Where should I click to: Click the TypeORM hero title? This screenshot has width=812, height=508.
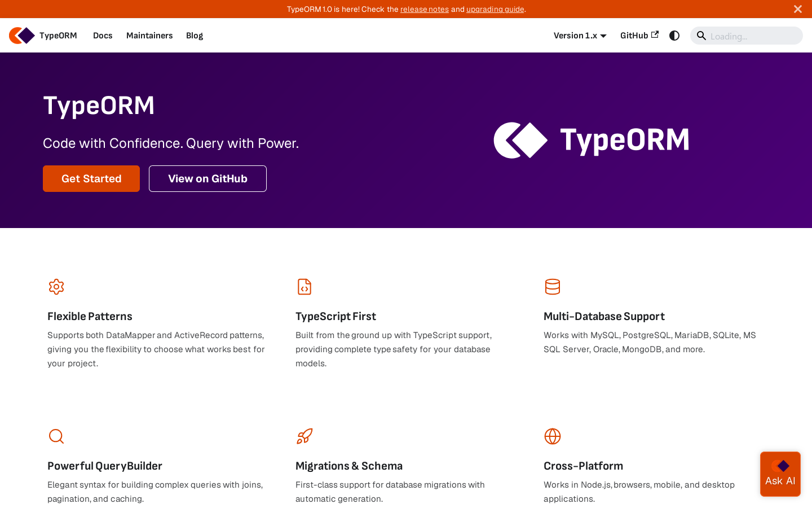click(99, 106)
